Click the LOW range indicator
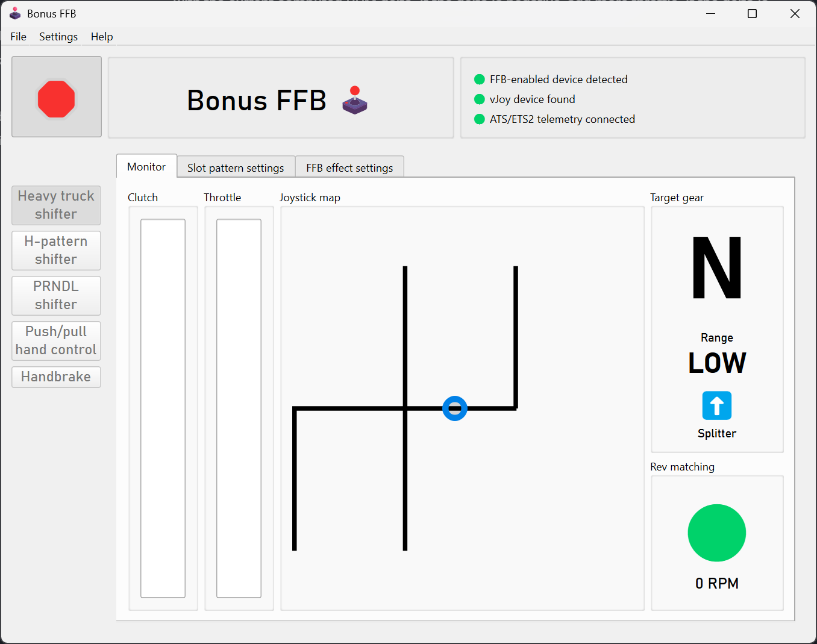The height and width of the screenshot is (644, 817). tap(717, 363)
